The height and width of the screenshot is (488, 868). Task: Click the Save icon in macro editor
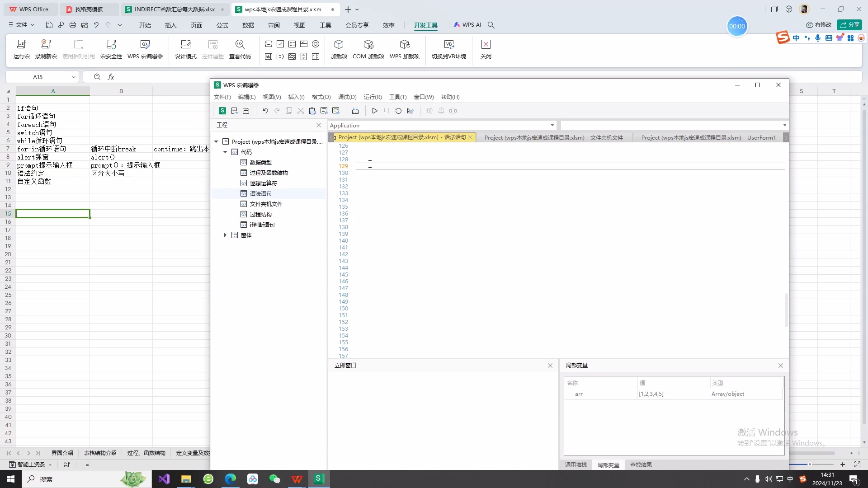pyautogui.click(x=246, y=111)
